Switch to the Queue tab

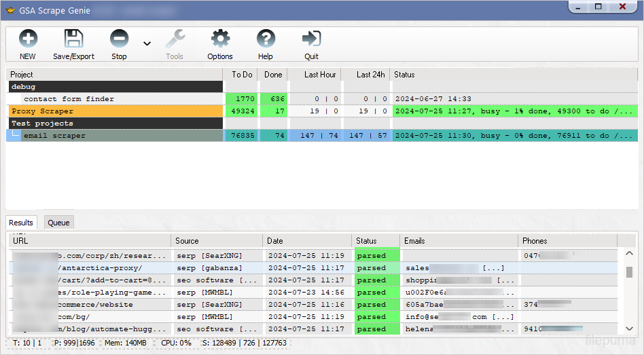(58, 223)
